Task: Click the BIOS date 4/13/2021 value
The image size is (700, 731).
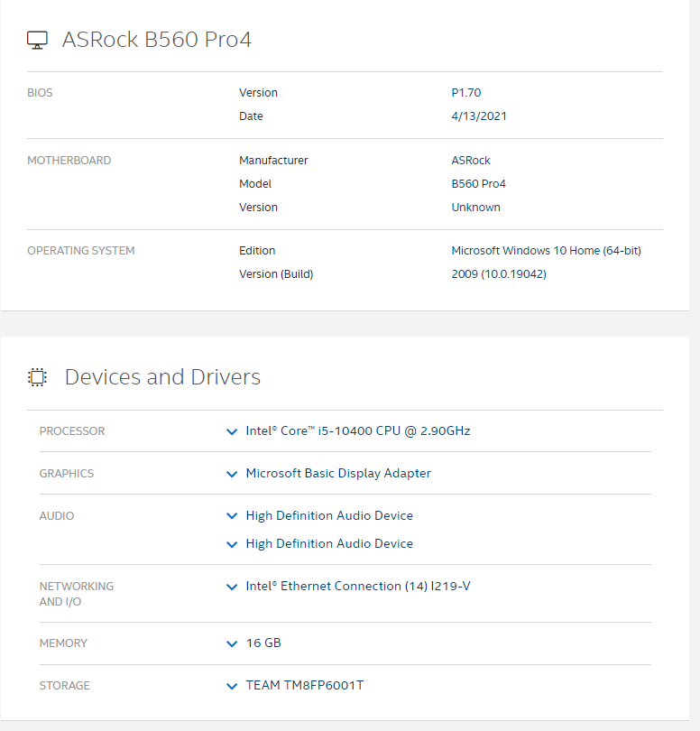Action: 479,116
